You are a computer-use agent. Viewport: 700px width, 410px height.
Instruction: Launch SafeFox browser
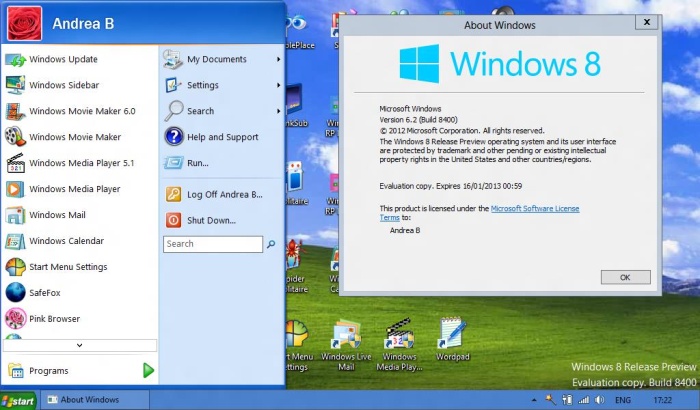79,293
